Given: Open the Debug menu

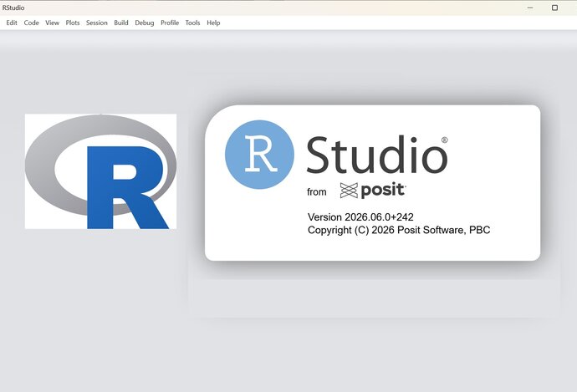Looking at the screenshot, I should [144, 23].
